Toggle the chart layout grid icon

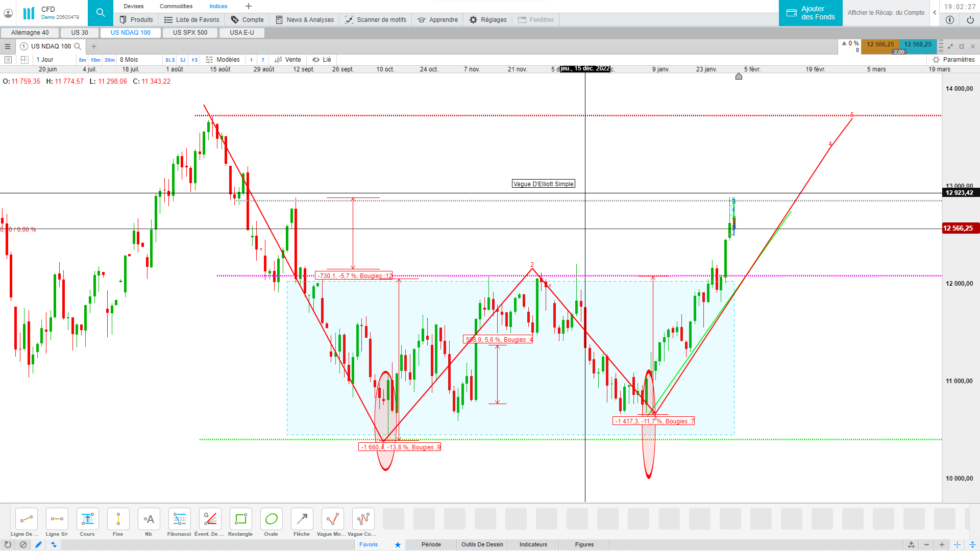pos(24,60)
